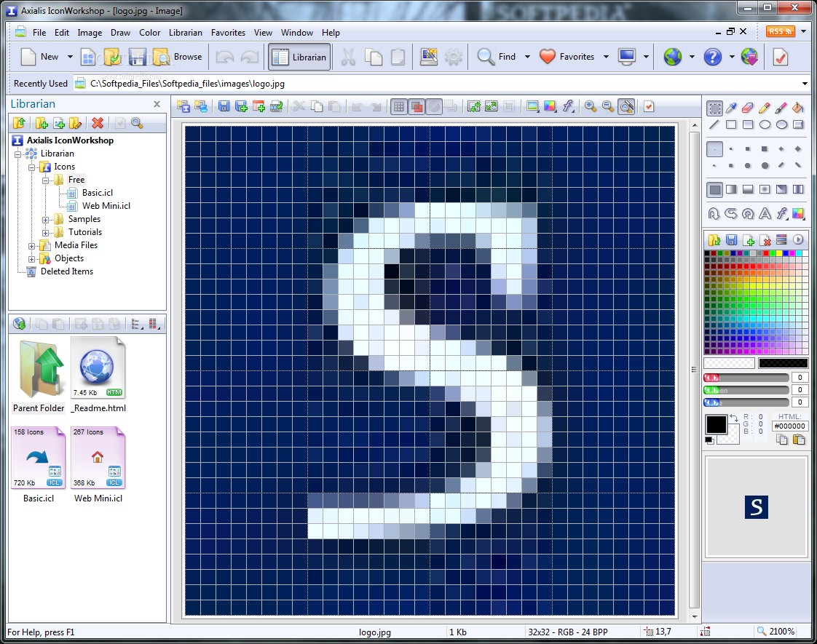
Task: Select the Eraser tool
Action: pos(747,108)
